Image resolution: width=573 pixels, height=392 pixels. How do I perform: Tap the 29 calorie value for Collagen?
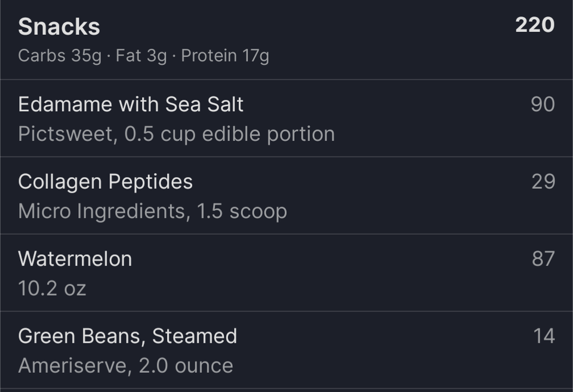[x=543, y=181]
